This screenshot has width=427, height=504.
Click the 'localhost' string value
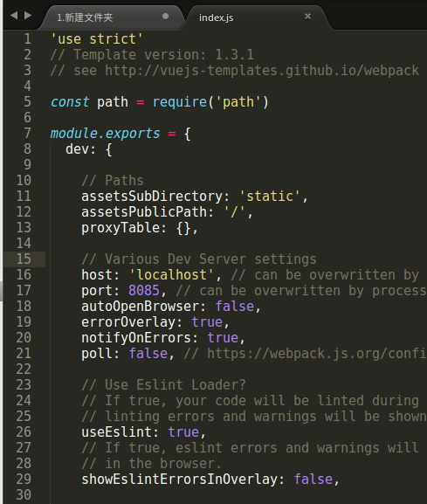pyautogui.click(x=171, y=275)
